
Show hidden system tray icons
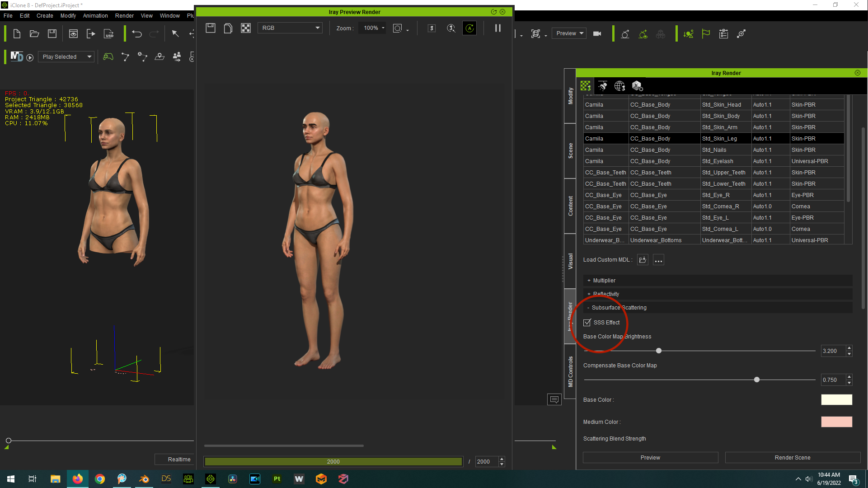[x=798, y=479]
